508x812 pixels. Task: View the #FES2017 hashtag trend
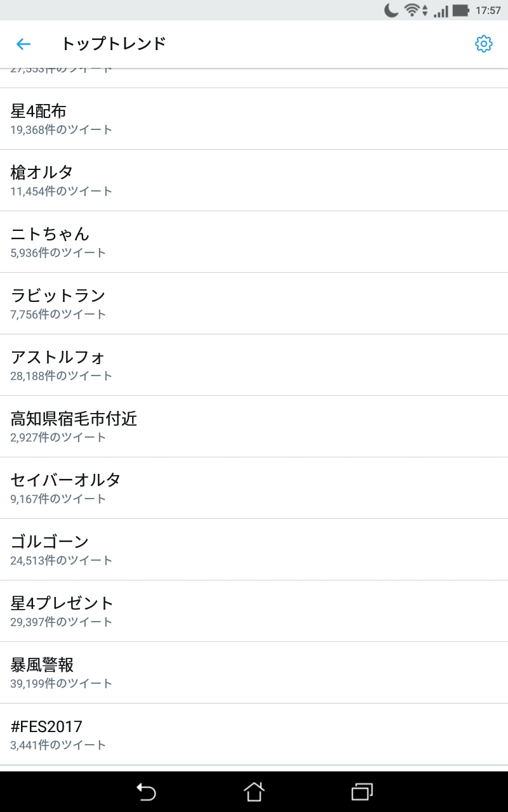pos(254,734)
